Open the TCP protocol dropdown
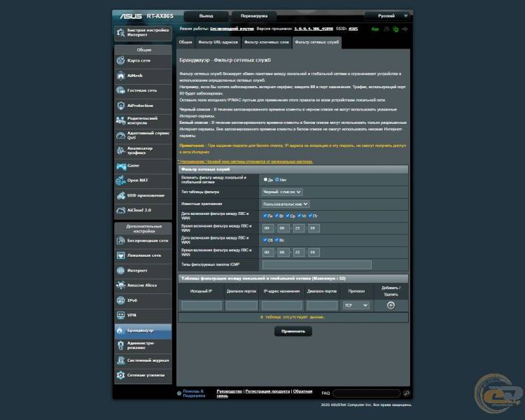The image size is (525, 420). [356, 305]
